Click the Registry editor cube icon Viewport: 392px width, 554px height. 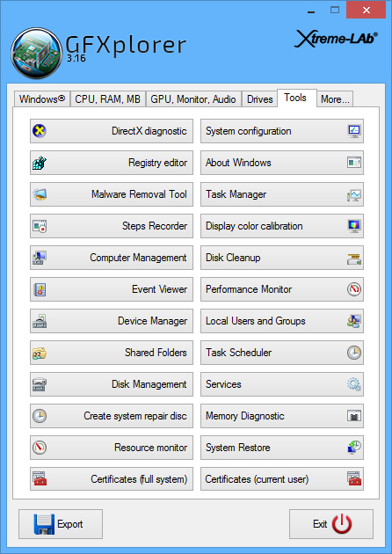click(40, 163)
